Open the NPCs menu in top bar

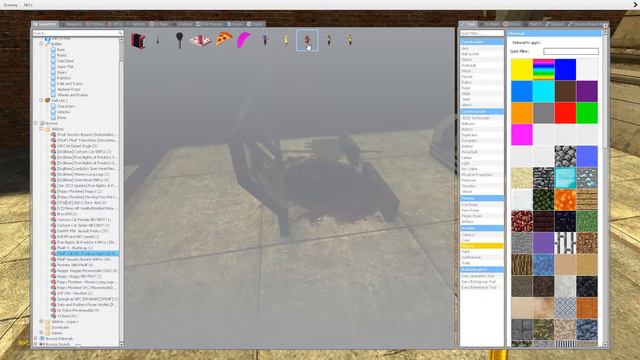click(28, 5)
